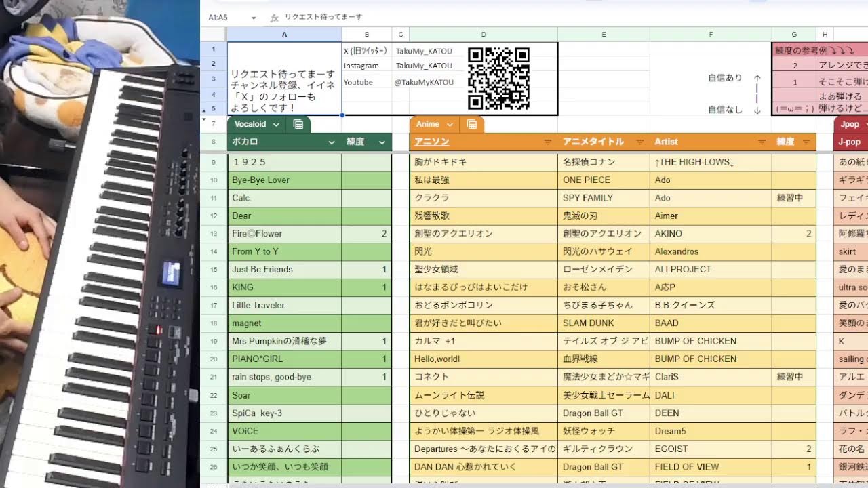The width and height of the screenshot is (868, 488).
Task: Select row 9 header number
Action: [214, 163]
